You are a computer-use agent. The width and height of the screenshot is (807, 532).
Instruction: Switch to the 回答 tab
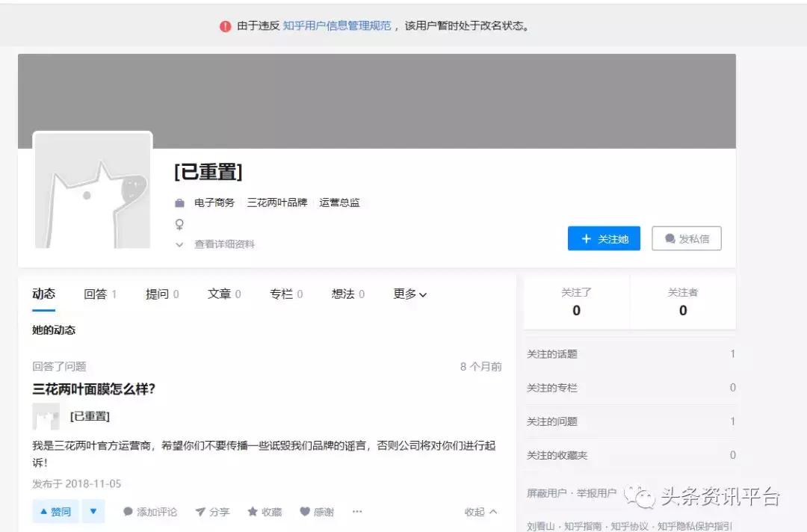click(96, 294)
